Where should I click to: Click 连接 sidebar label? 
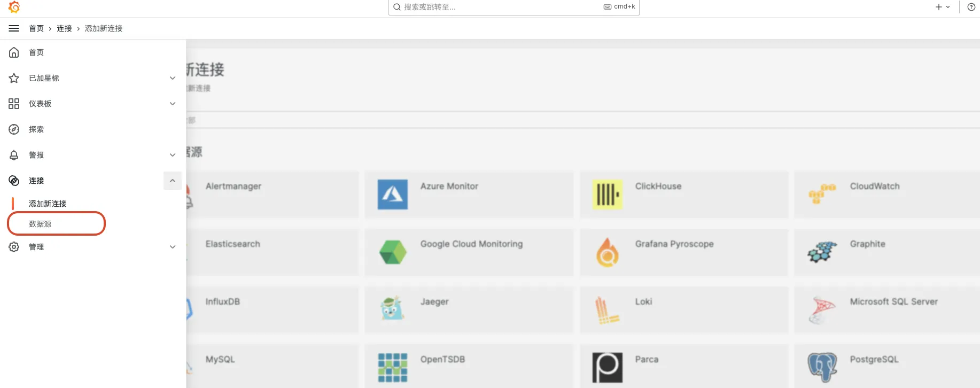[36, 181]
